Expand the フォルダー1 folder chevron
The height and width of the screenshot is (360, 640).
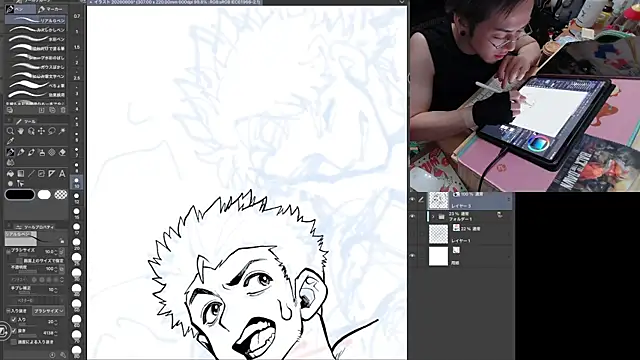pos(433,217)
